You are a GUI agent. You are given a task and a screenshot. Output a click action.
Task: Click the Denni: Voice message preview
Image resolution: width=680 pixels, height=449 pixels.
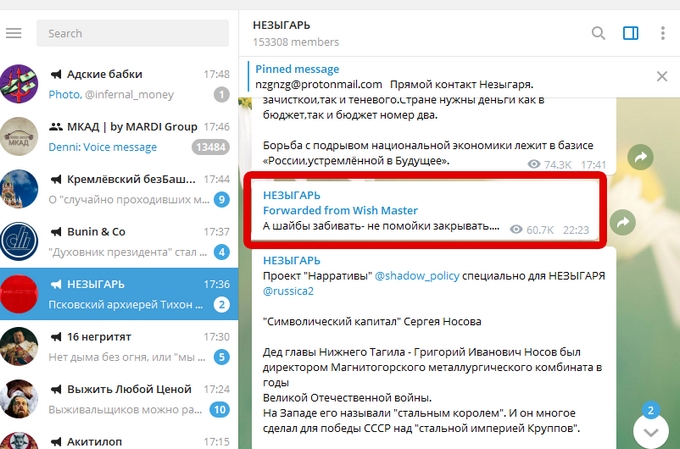(102, 147)
